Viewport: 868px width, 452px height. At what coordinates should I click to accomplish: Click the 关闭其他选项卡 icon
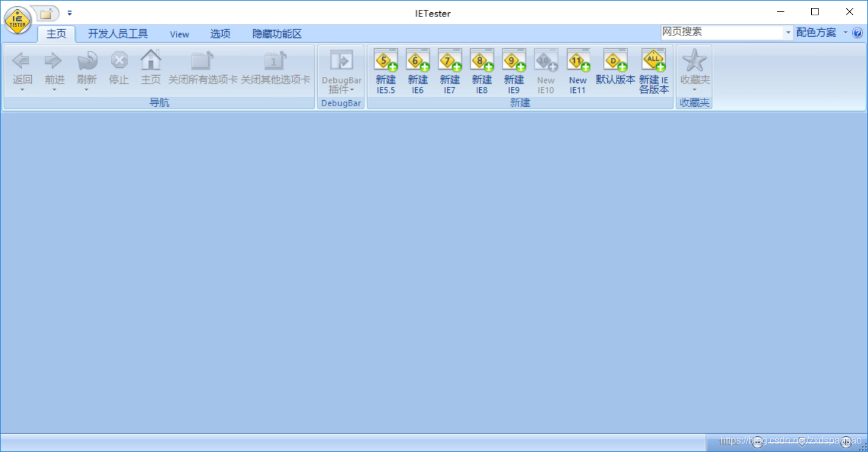(x=275, y=60)
